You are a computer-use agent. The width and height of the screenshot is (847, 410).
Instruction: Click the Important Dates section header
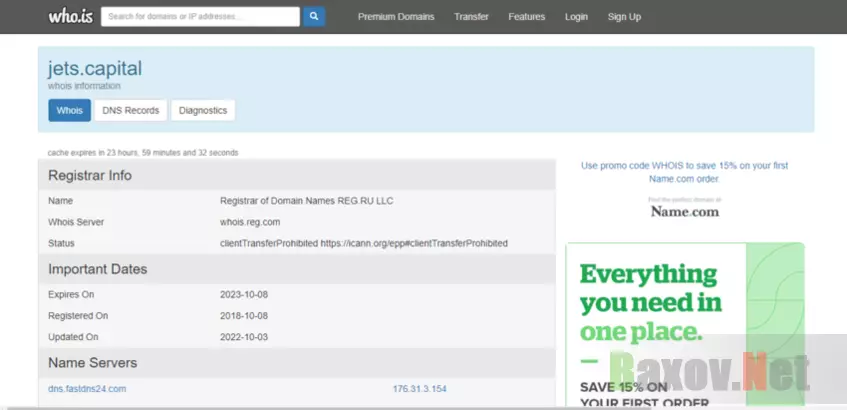tap(297, 269)
